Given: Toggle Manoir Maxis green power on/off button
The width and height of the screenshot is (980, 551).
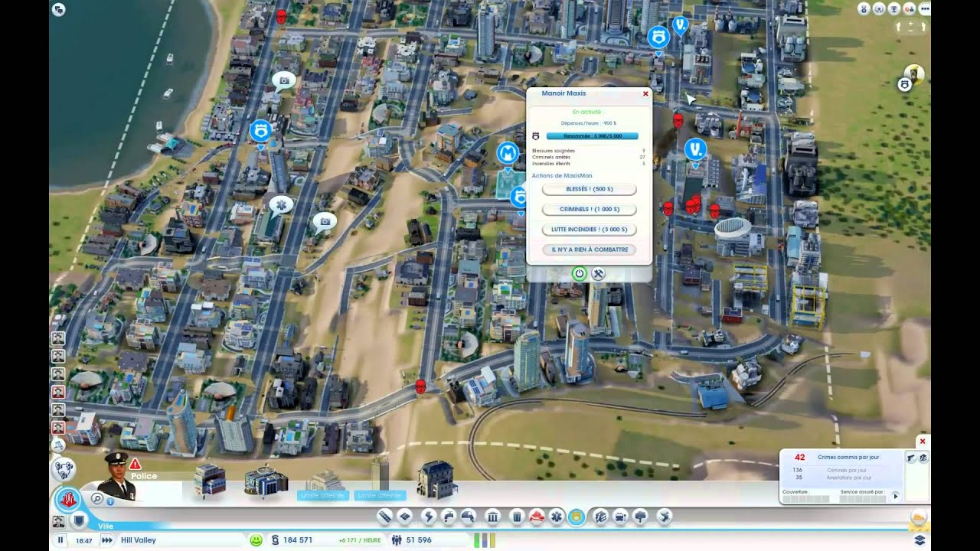Looking at the screenshot, I should click(580, 273).
